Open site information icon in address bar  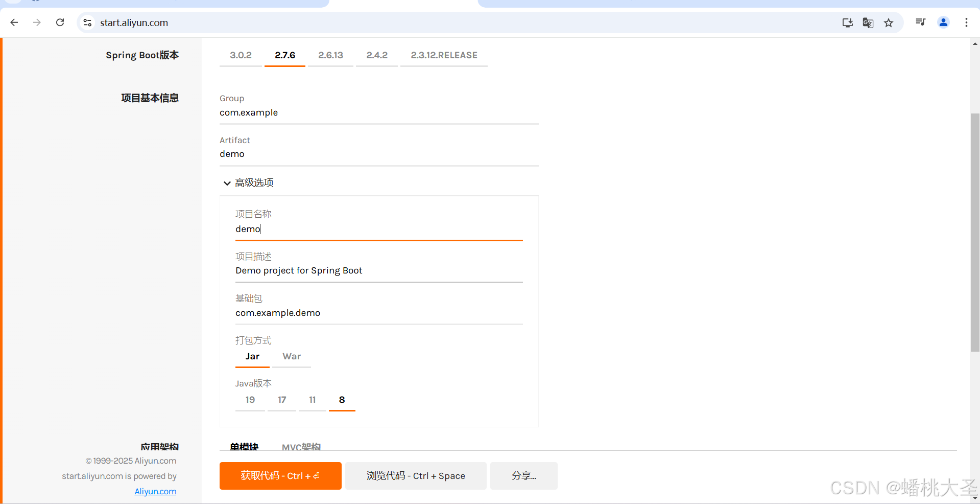[88, 22]
